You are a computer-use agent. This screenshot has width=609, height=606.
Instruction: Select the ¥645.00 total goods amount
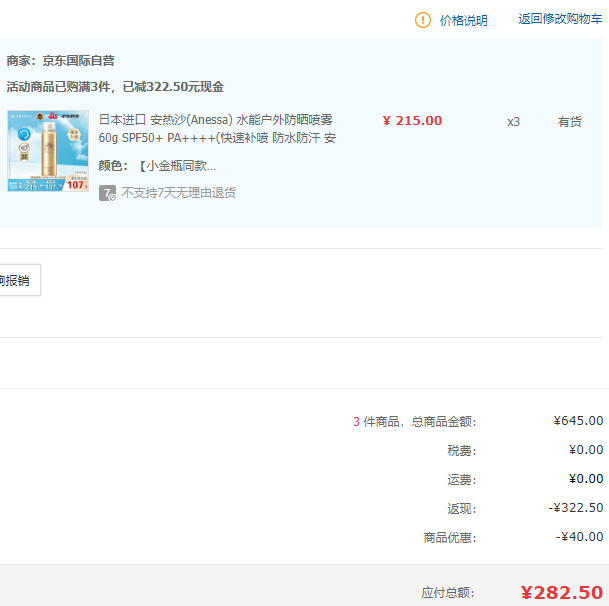pos(578,421)
